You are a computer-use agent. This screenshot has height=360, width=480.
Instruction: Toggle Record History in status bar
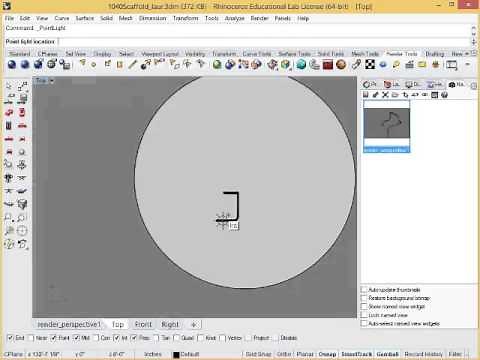423,354
